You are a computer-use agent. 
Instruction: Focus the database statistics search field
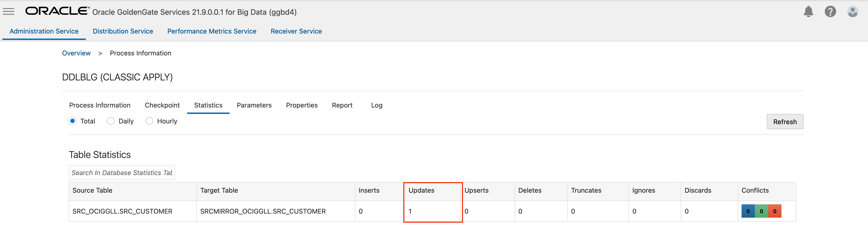coord(122,172)
